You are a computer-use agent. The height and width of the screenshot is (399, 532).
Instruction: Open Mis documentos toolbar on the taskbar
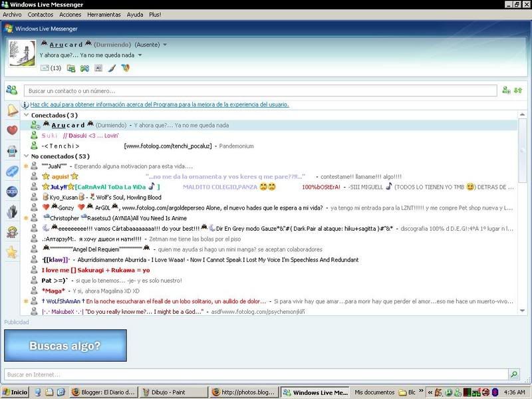coord(374,392)
